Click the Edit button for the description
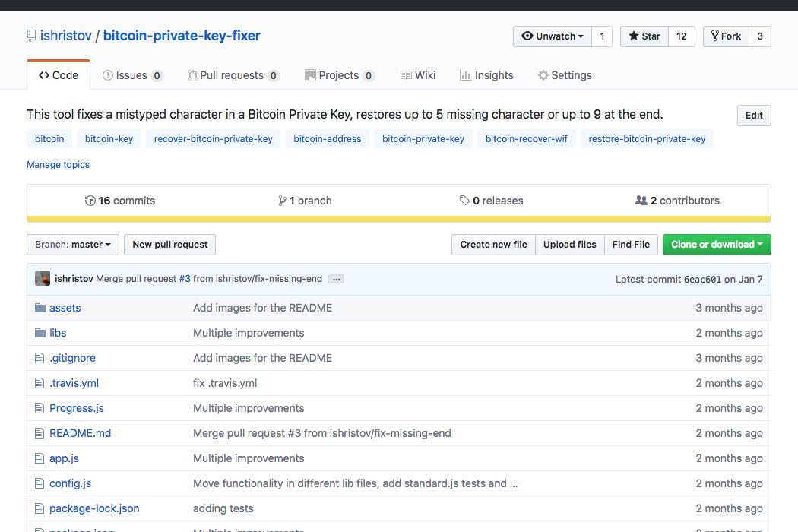This screenshot has height=532, width=798. (753, 116)
